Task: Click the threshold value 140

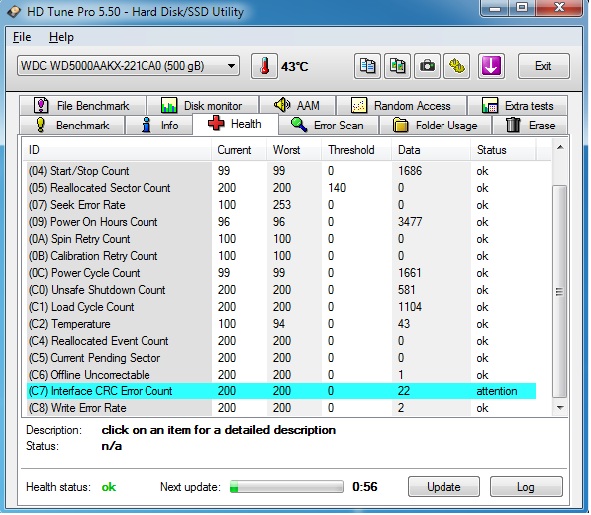Action: tap(337, 188)
